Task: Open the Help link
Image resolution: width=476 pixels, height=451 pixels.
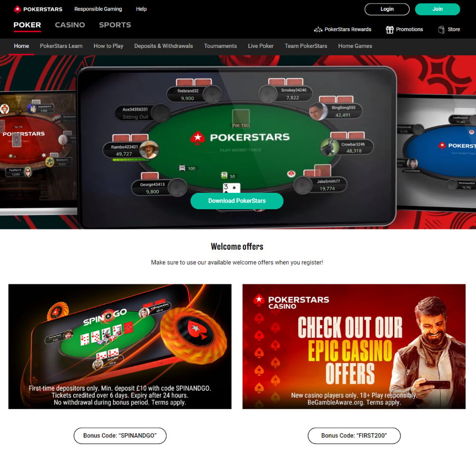Action: (141, 9)
